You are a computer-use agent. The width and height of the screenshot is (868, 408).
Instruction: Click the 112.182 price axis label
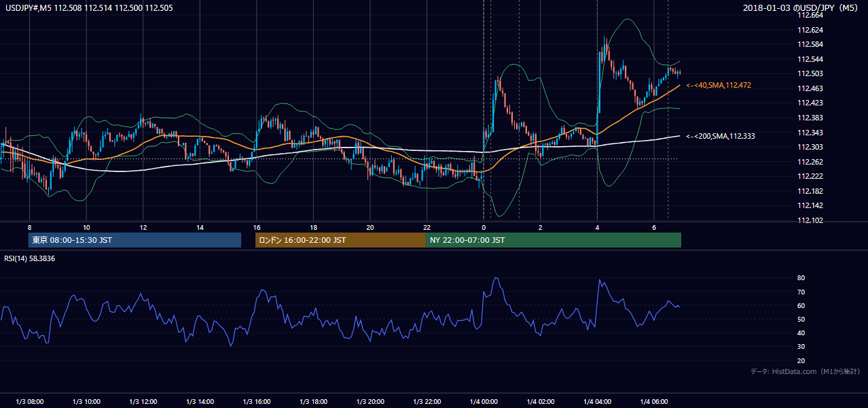point(810,192)
